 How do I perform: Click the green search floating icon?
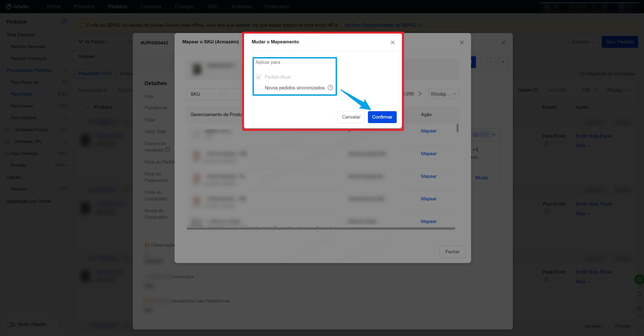point(639,279)
